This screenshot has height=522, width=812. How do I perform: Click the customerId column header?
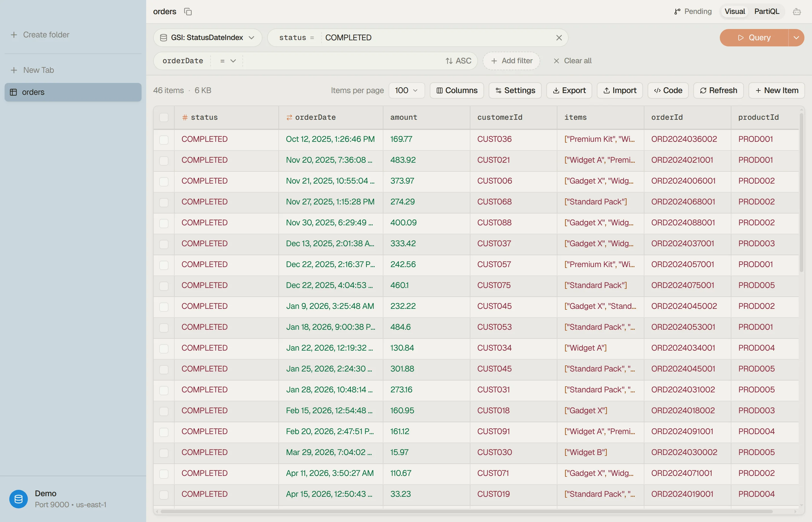click(x=513, y=117)
